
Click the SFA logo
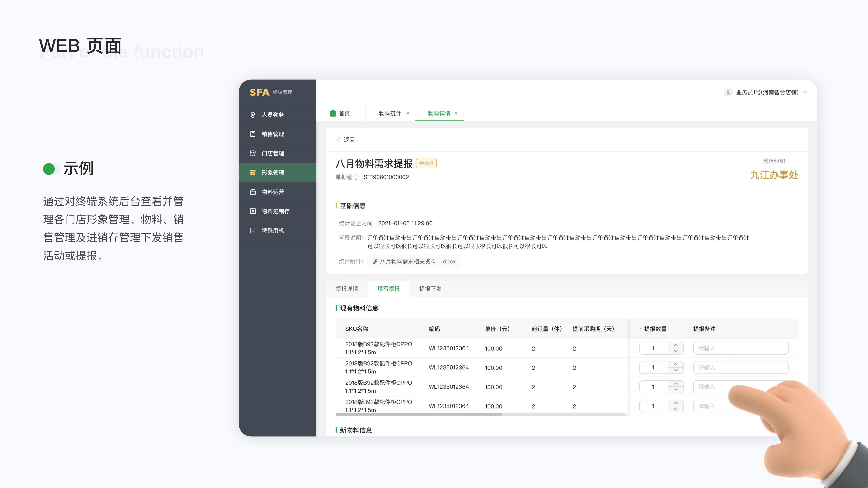coord(259,92)
